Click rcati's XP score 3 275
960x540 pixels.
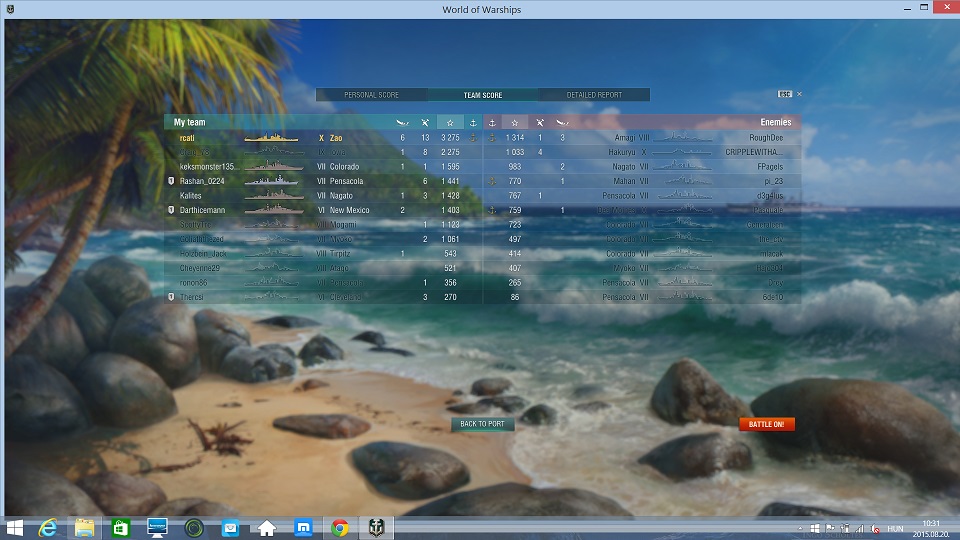pos(450,138)
